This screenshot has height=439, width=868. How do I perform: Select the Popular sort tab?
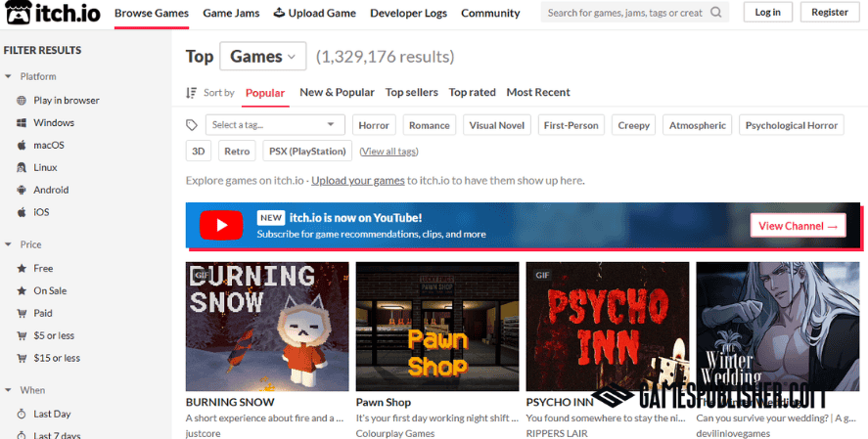(x=265, y=93)
